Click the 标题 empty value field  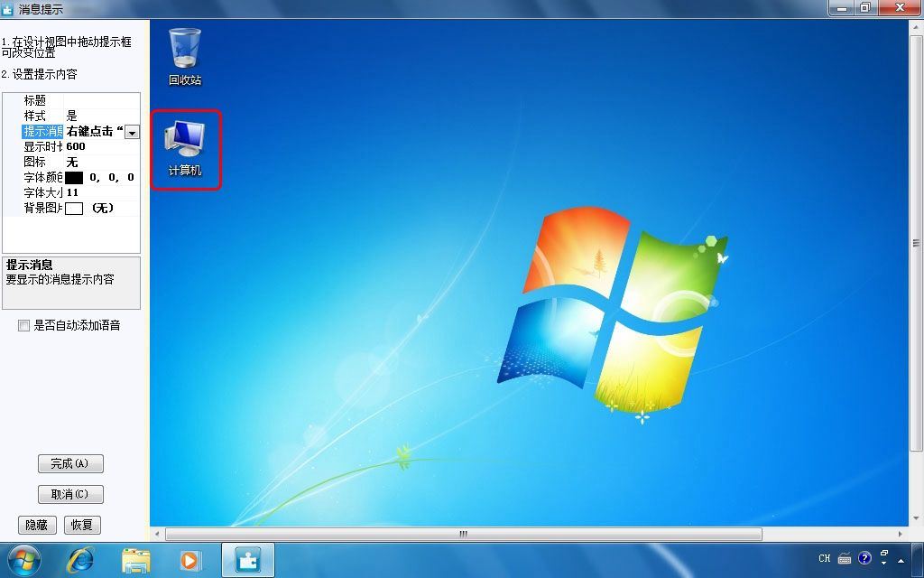[x=101, y=101]
